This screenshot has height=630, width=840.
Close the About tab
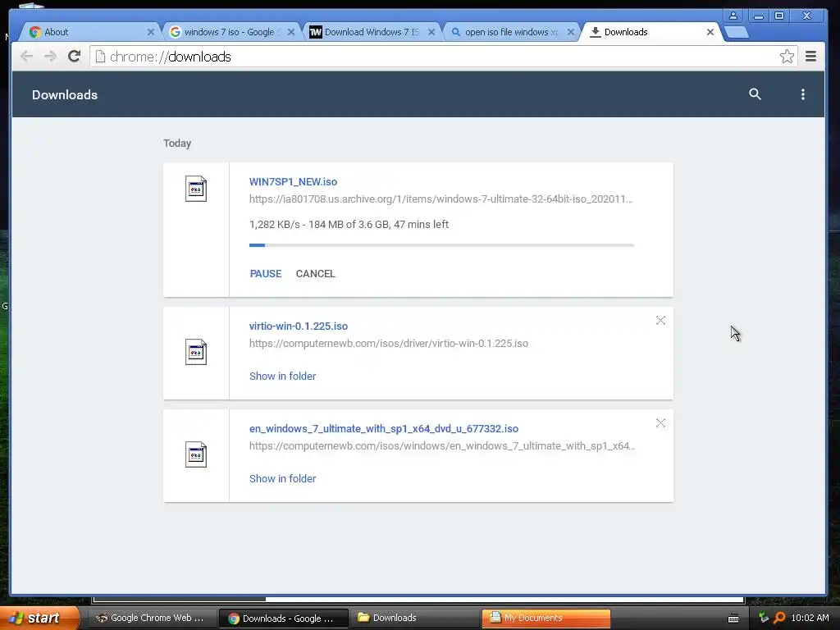pos(151,32)
